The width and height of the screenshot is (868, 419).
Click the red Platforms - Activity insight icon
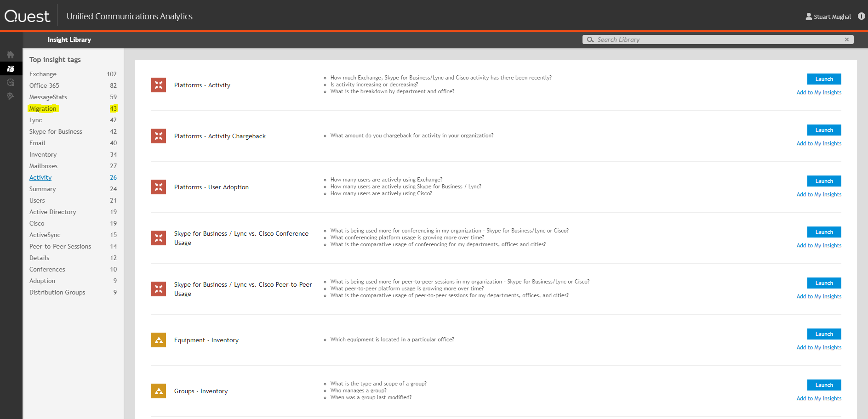pos(159,85)
